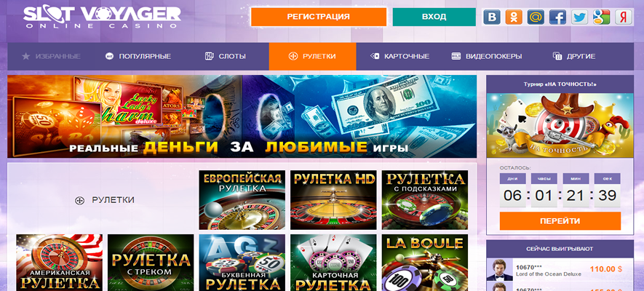644x291 pixels.
Task: Click the Slot Voyager logo
Action: [x=102, y=17]
